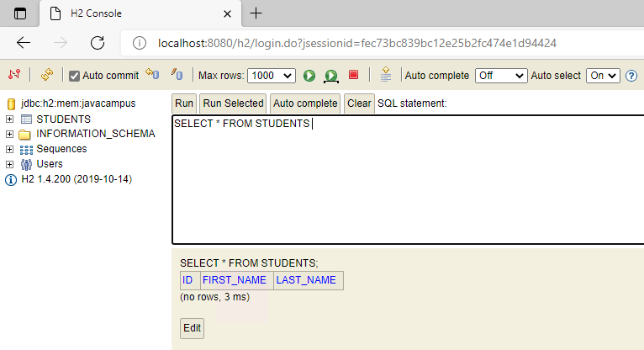644x350 pixels.
Task: Click the blue Help question mark icon
Action: (x=631, y=76)
